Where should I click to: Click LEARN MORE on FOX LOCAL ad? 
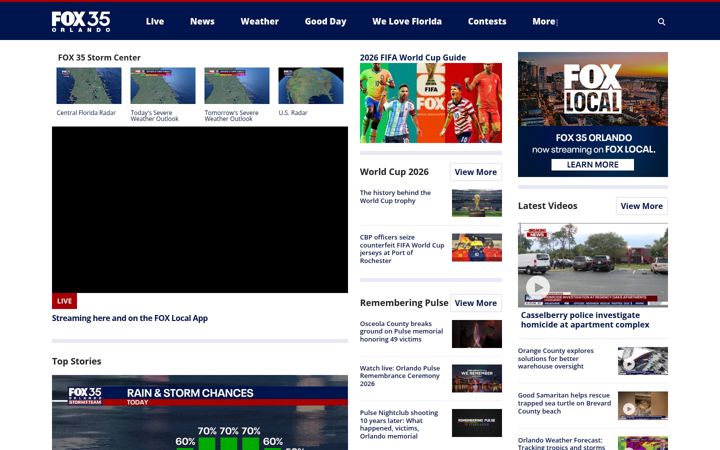(x=592, y=165)
